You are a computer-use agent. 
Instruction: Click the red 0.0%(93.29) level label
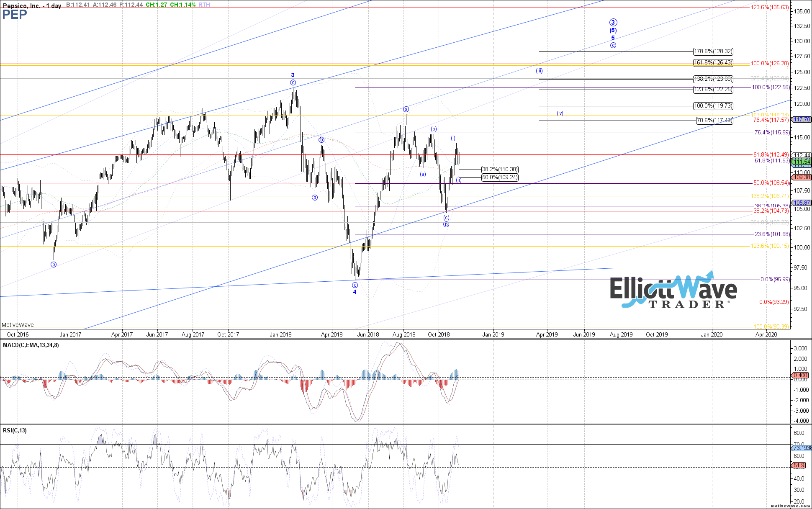click(x=773, y=302)
